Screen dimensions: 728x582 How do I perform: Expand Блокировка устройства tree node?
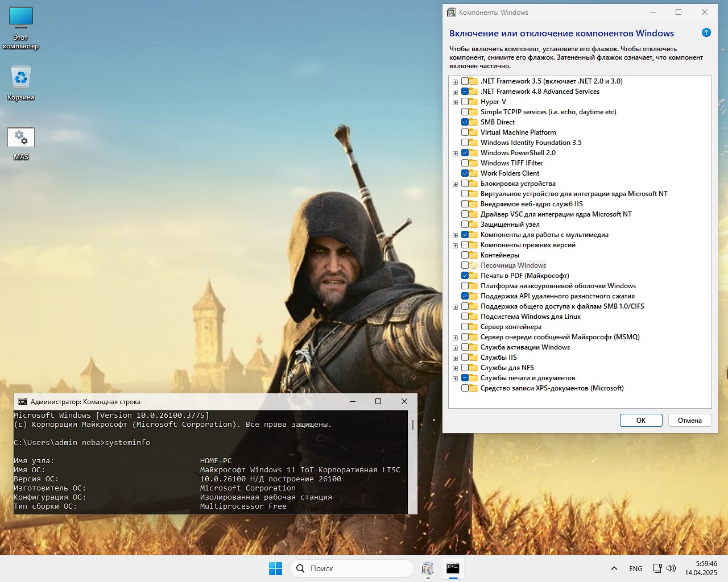[x=455, y=184]
